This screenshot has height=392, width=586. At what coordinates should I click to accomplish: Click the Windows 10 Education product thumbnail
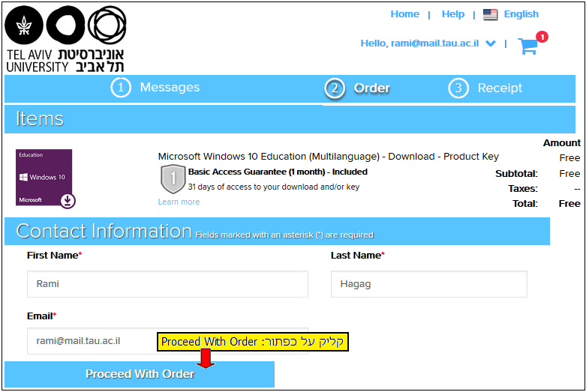tap(45, 178)
